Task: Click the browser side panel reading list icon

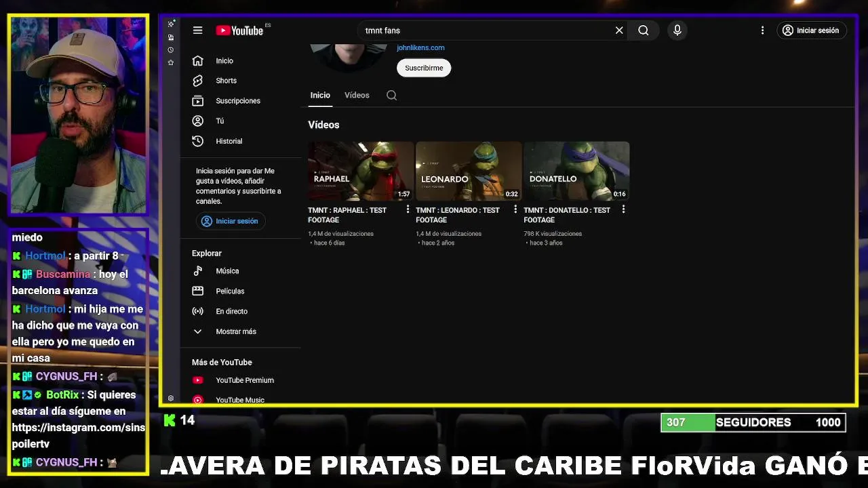Action: click(171, 37)
